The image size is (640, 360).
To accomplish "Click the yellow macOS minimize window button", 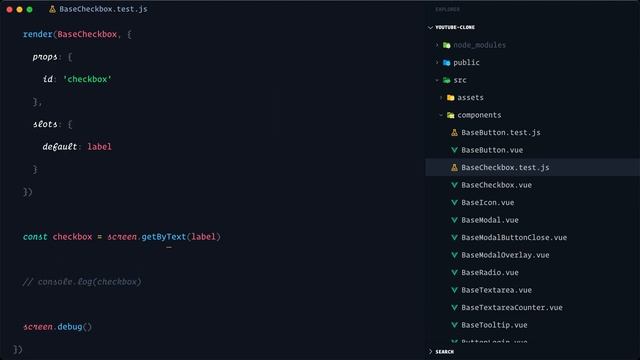I will click(20, 9).
